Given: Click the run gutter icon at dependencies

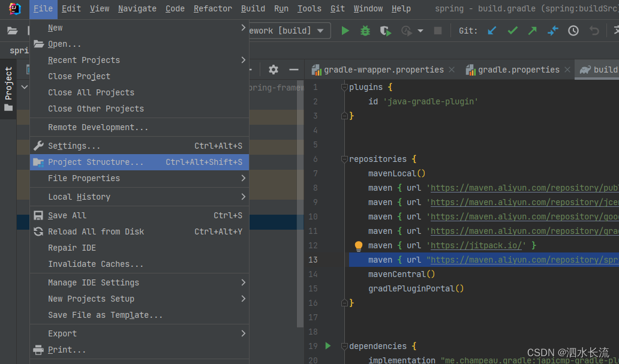Looking at the screenshot, I should 327,346.
